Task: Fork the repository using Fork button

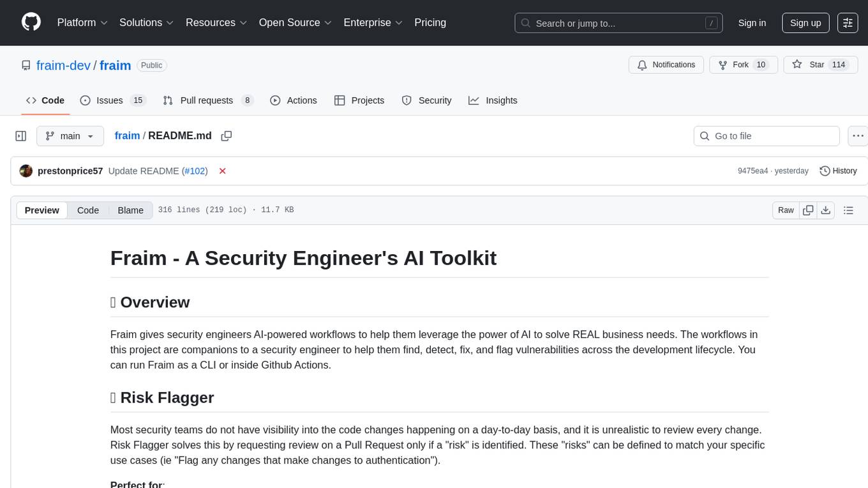Action: [x=744, y=65]
